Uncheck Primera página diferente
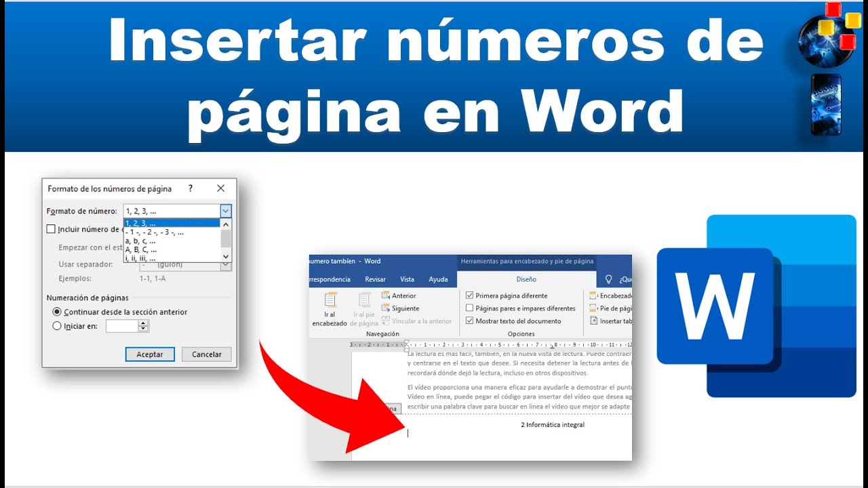 470,296
